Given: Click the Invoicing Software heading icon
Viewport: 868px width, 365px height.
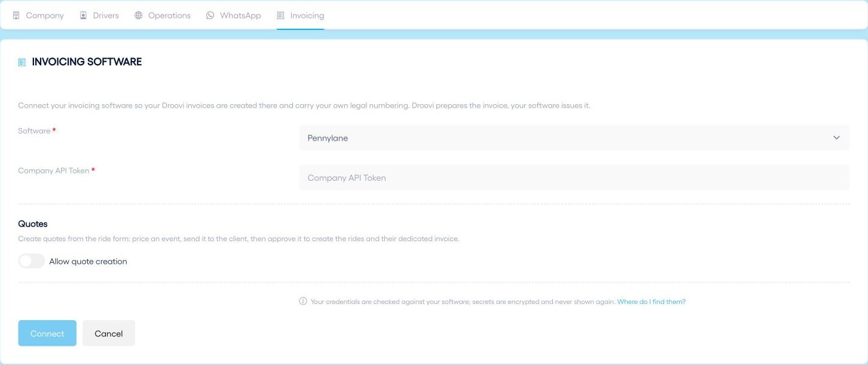Looking at the screenshot, I should [22, 62].
